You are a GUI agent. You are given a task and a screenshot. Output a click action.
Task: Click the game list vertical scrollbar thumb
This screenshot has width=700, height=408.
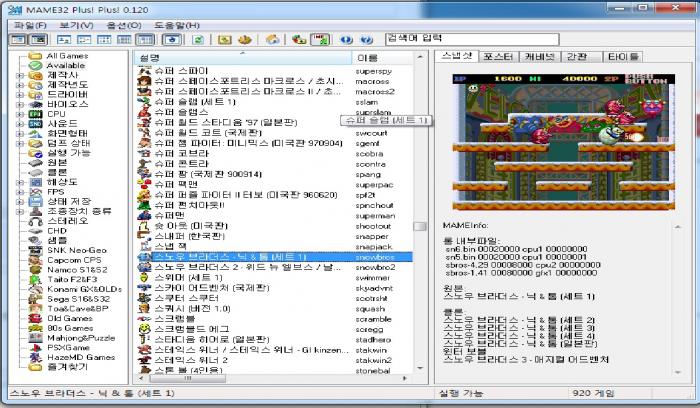(420, 226)
